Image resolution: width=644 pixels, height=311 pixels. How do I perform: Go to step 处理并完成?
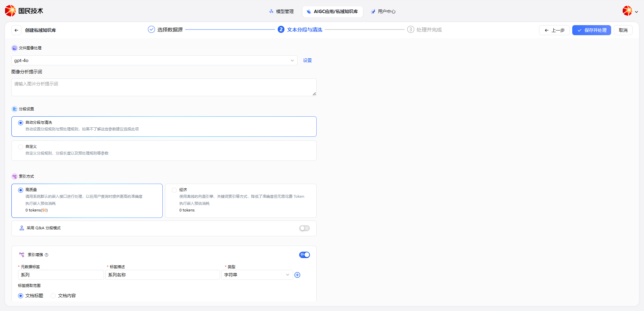(429, 30)
